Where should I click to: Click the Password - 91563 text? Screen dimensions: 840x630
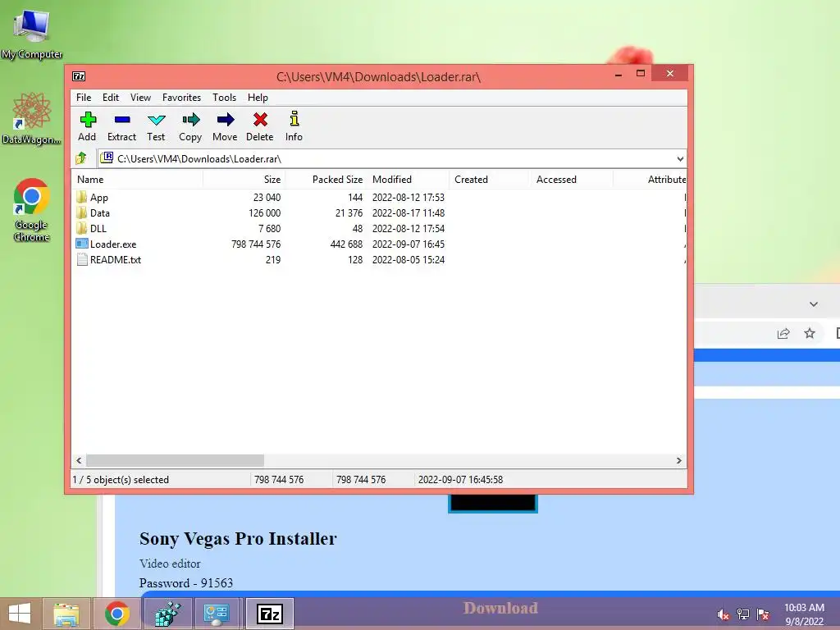click(x=186, y=583)
